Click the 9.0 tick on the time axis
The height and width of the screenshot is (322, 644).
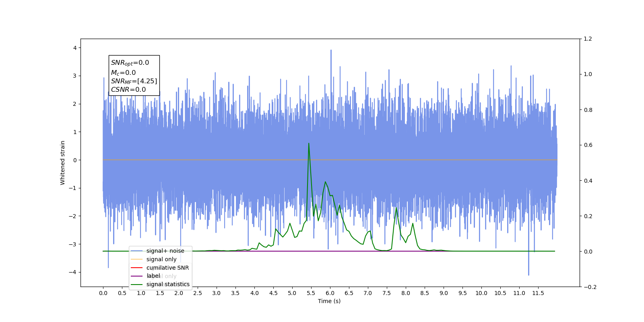(x=444, y=293)
